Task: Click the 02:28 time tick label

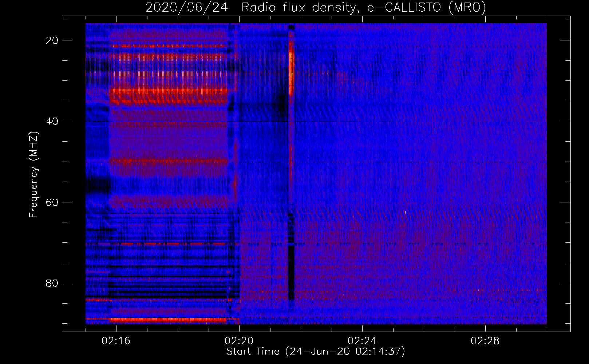Action: point(485,341)
